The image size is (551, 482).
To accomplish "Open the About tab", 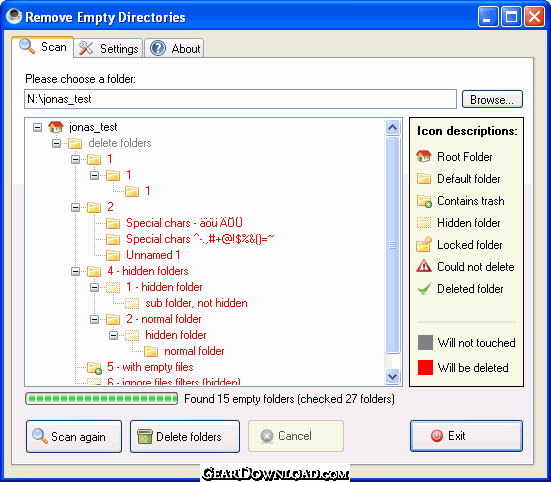I will pos(174,48).
